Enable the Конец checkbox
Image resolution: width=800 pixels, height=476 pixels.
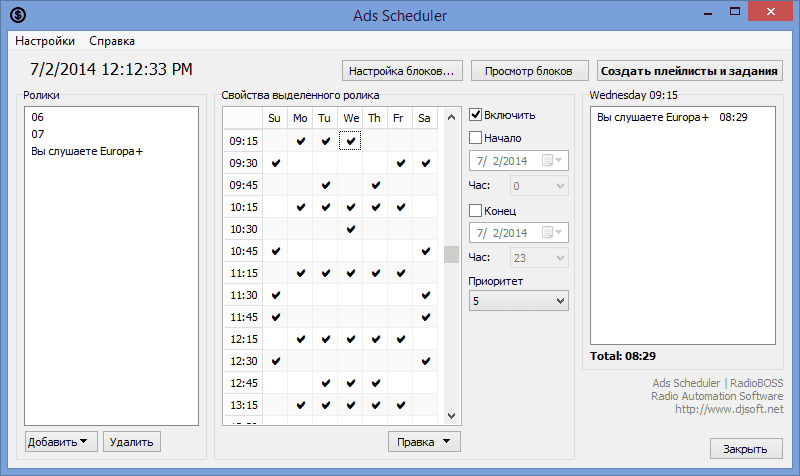point(475,210)
